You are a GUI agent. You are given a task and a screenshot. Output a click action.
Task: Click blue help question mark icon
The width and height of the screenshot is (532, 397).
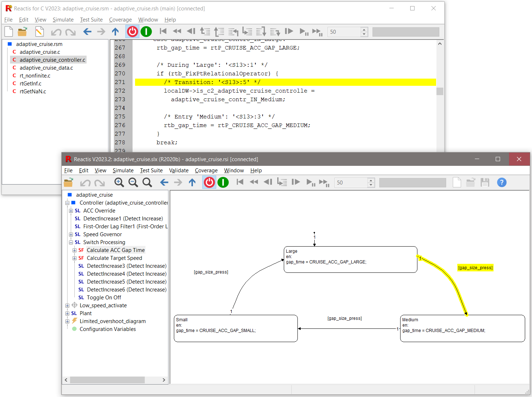tap(502, 182)
